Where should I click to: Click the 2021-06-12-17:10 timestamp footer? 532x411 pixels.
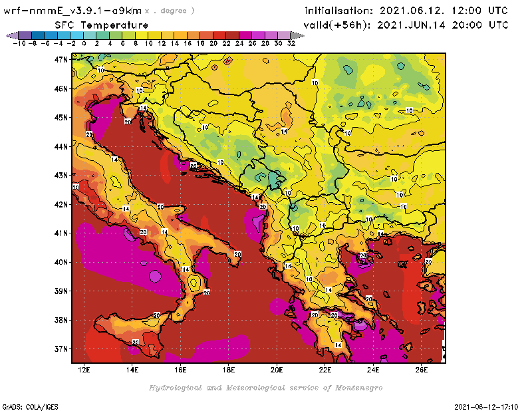click(486, 407)
